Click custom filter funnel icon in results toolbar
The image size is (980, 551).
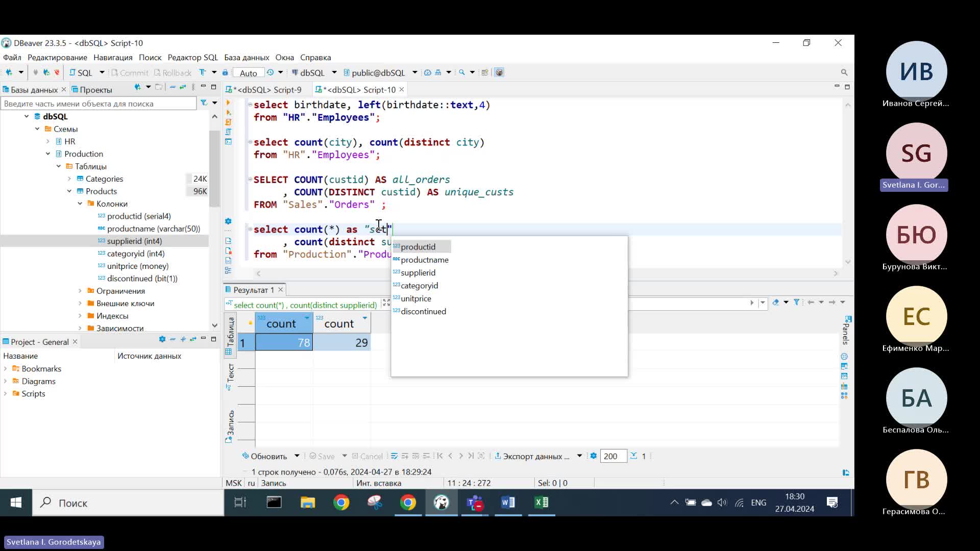point(796,303)
